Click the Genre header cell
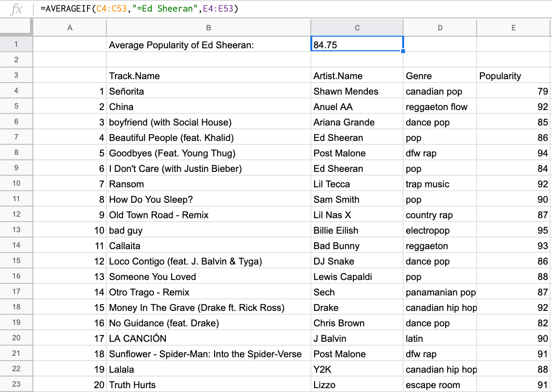Viewport: 552px width, 392px height. point(440,75)
